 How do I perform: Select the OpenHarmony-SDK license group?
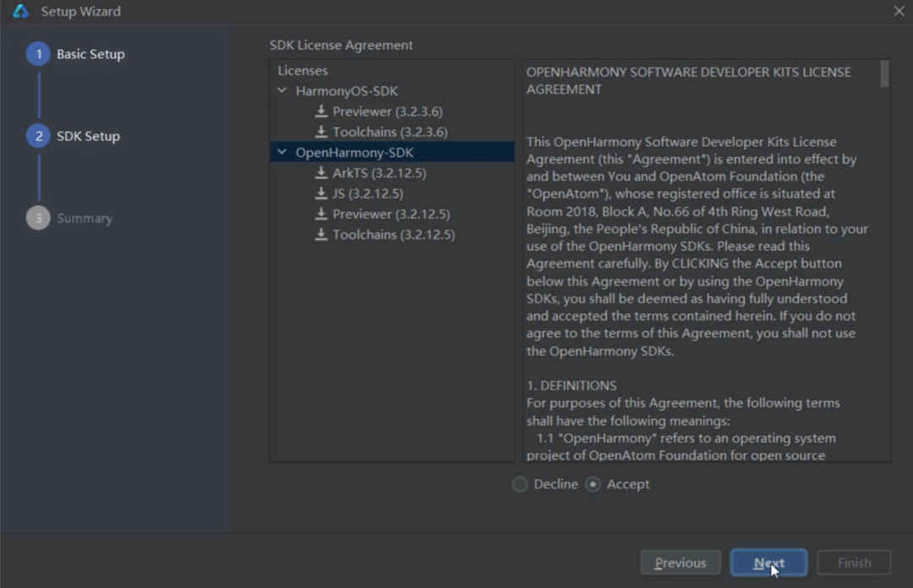click(x=354, y=153)
